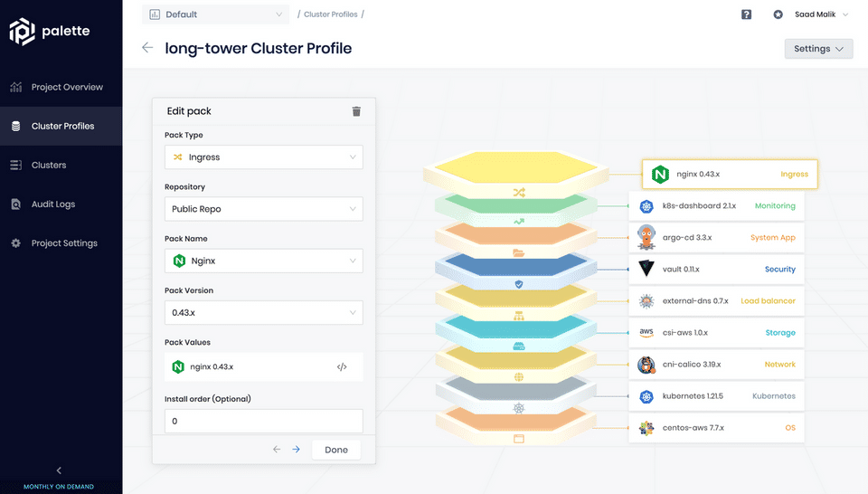The image size is (868, 494).
Task: Go to previous pack with left arrow
Action: [x=277, y=449]
